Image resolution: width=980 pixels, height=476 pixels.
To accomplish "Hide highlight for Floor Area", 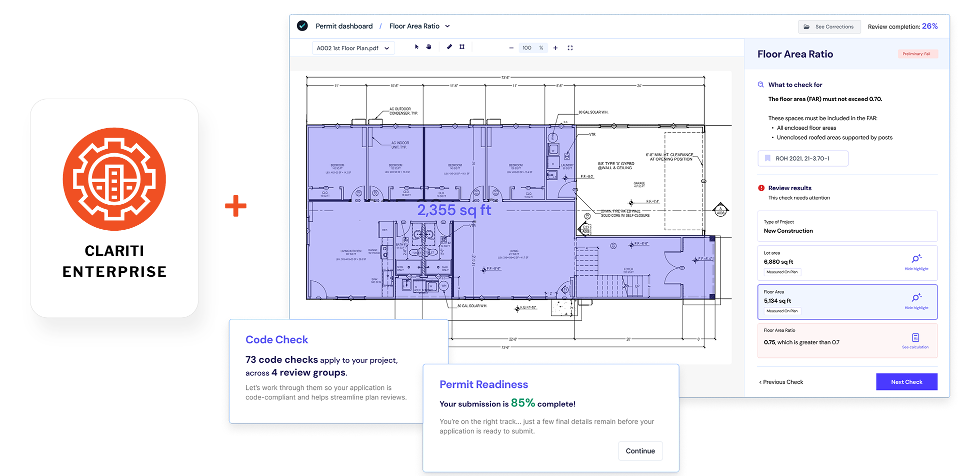I will (916, 301).
